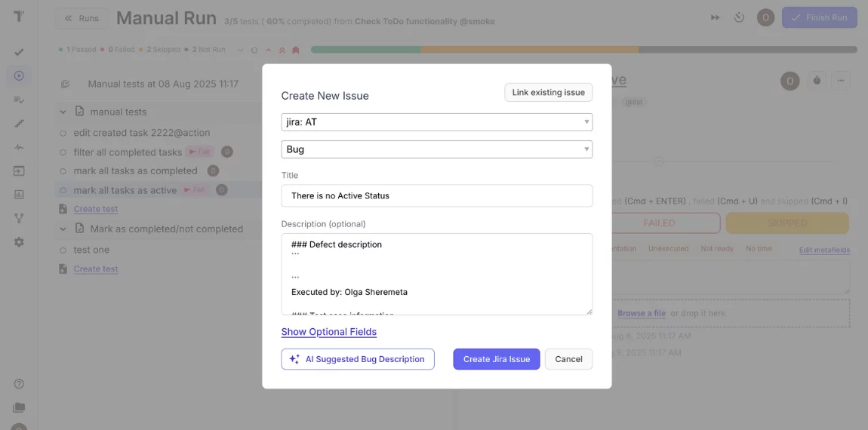Go back to Runs list
This screenshot has width=868, height=430.
click(82, 18)
